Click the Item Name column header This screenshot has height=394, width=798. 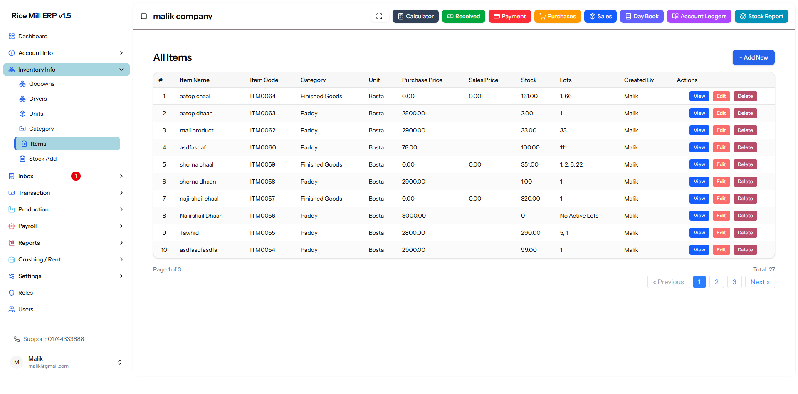(194, 80)
